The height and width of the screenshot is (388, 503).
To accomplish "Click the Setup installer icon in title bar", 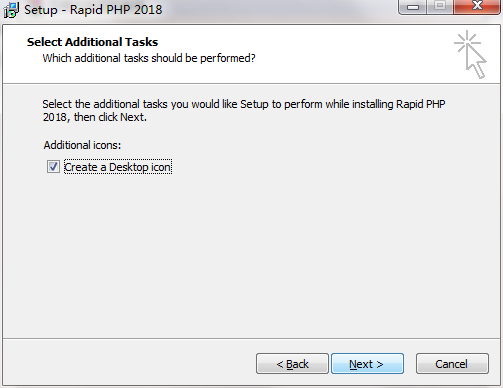I will point(11,10).
